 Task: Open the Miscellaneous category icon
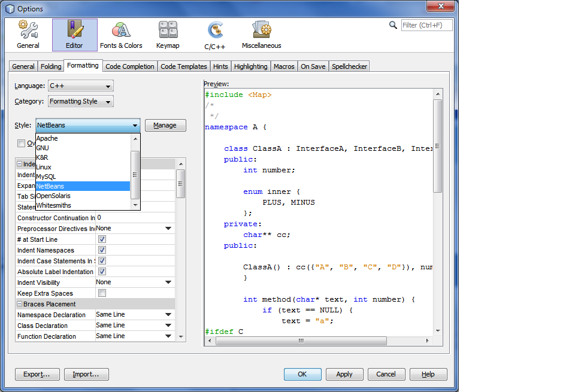261,34
